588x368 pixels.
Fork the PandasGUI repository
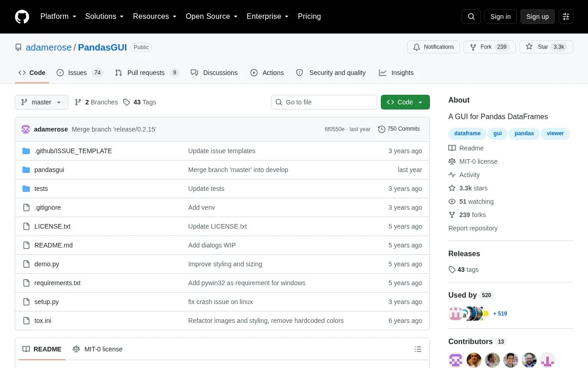click(x=489, y=47)
